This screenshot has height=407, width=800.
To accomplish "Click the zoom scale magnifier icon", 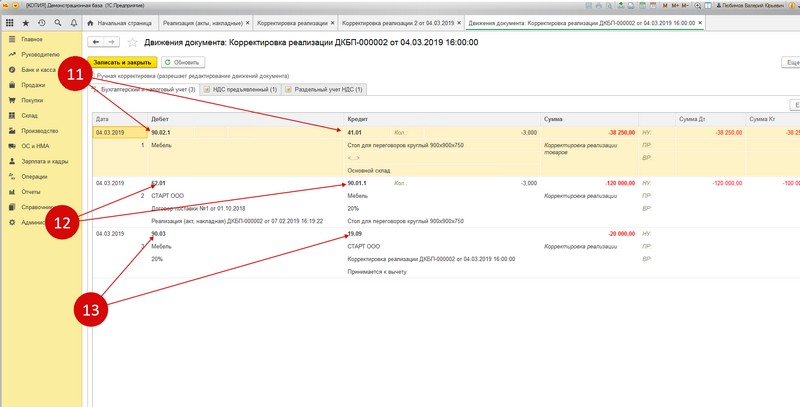I will click(x=698, y=5).
